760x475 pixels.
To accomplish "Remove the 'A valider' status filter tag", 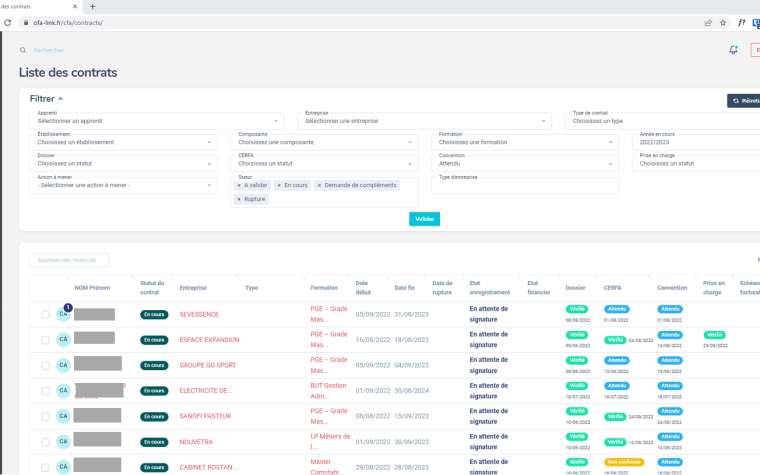I will click(239, 185).
